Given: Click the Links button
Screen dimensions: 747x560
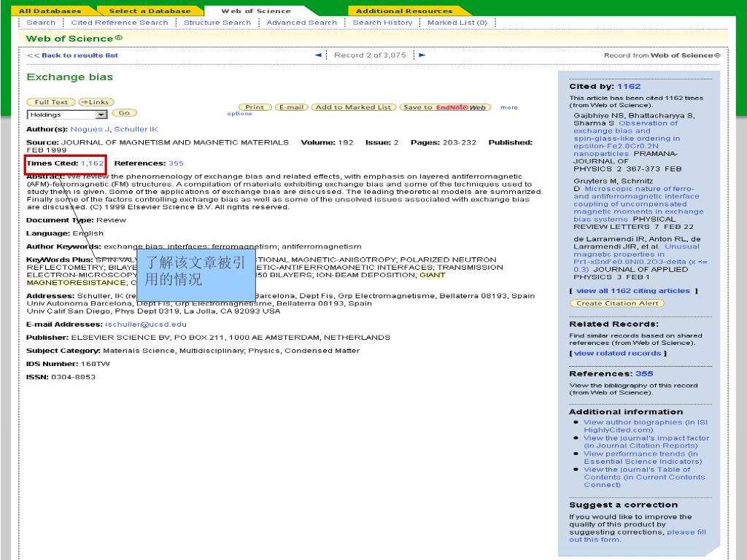Looking at the screenshot, I should 96,102.
